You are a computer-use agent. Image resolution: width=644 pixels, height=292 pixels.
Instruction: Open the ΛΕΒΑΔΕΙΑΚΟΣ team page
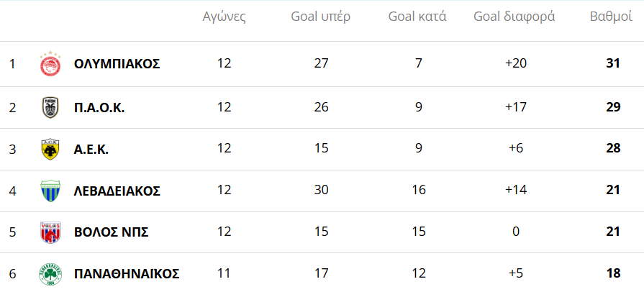[x=117, y=191]
